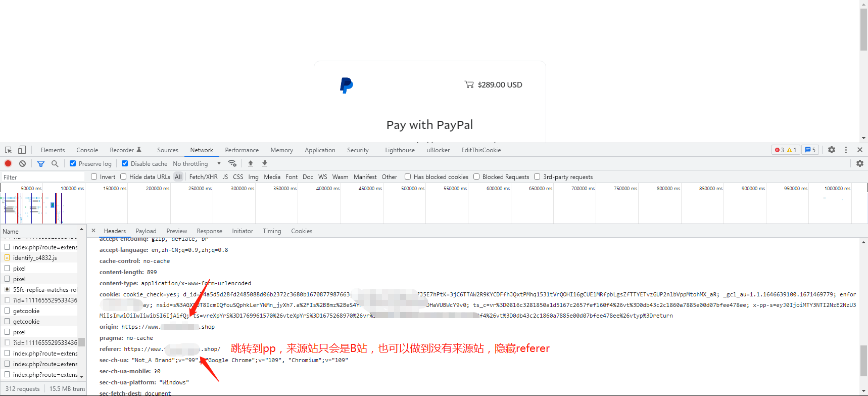Filter requests by Img type
The height and width of the screenshot is (396, 868).
253,177
